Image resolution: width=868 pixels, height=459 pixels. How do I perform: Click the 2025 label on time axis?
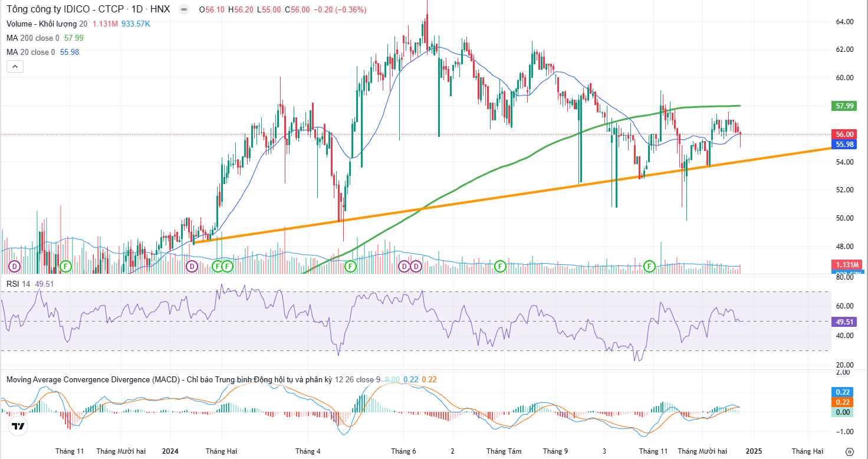coord(754,451)
